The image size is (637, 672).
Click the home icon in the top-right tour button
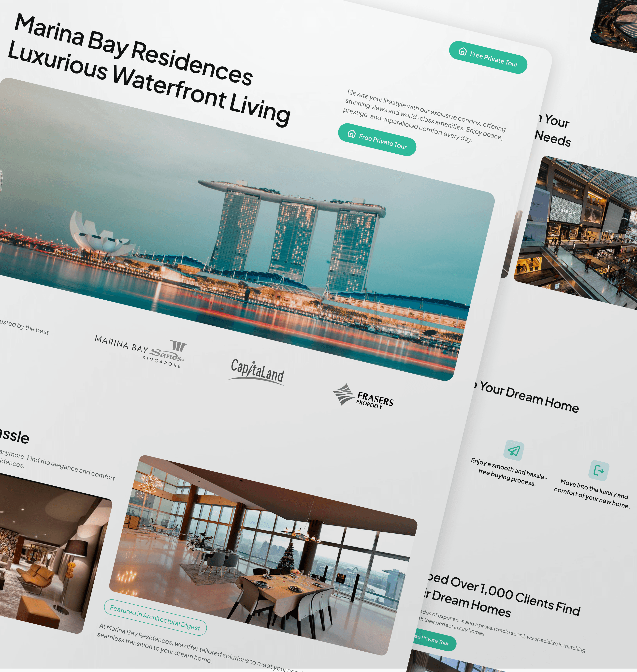click(463, 51)
